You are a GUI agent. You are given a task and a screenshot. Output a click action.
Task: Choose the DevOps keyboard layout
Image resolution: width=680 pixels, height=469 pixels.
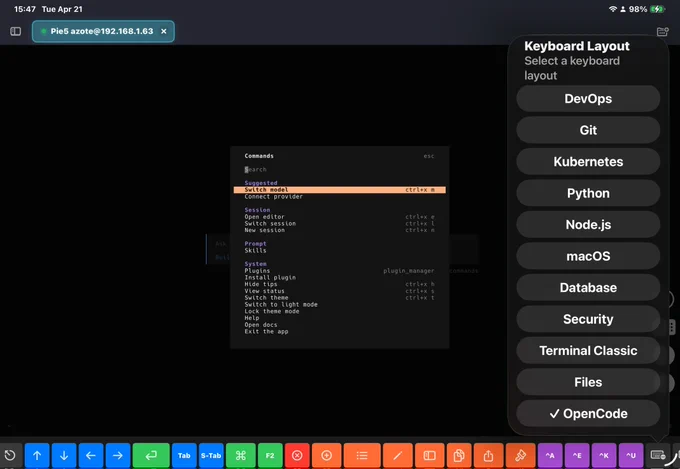pyautogui.click(x=588, y=98)
